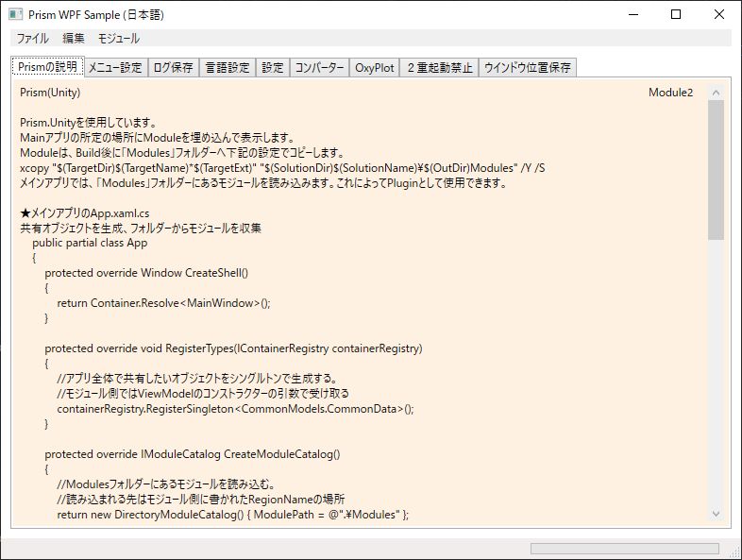Click the Module2 label

(670, 93)
